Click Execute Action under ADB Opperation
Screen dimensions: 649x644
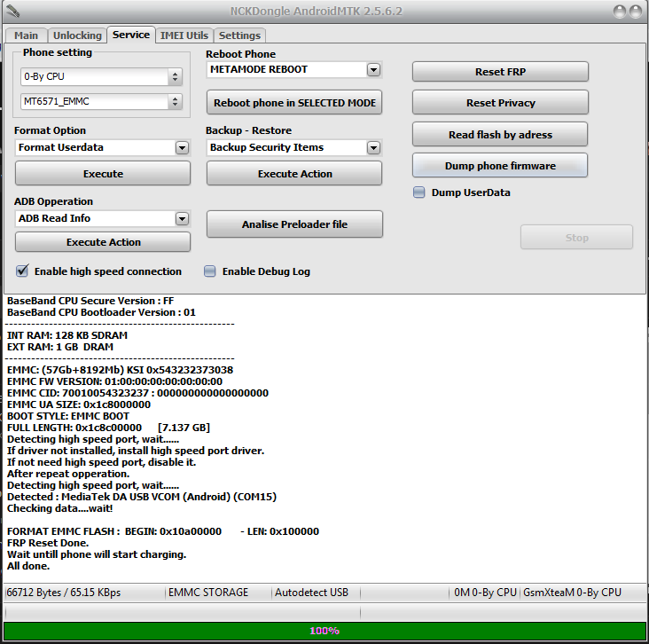pyautogui.click(x=103, y=242)
